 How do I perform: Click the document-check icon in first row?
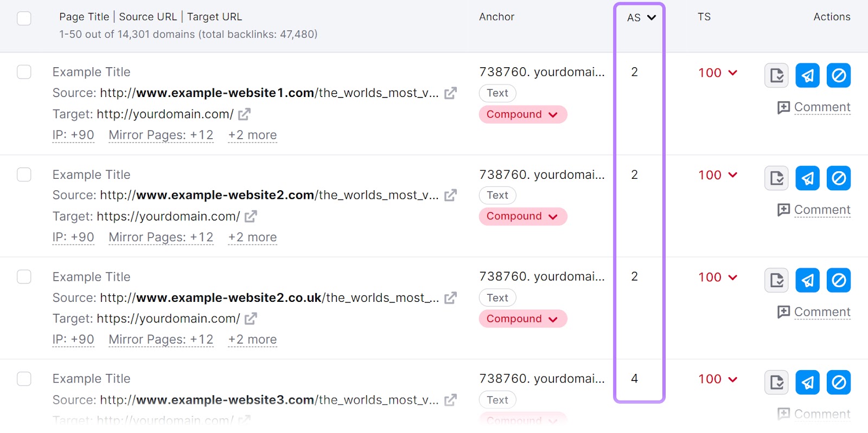pos(776,75)
